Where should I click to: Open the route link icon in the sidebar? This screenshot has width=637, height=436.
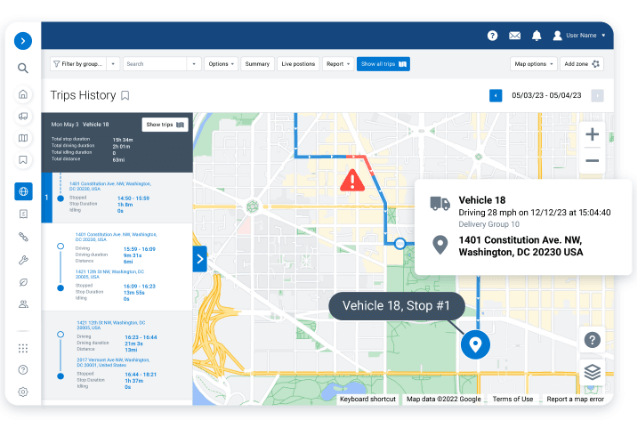coord(23,236)
